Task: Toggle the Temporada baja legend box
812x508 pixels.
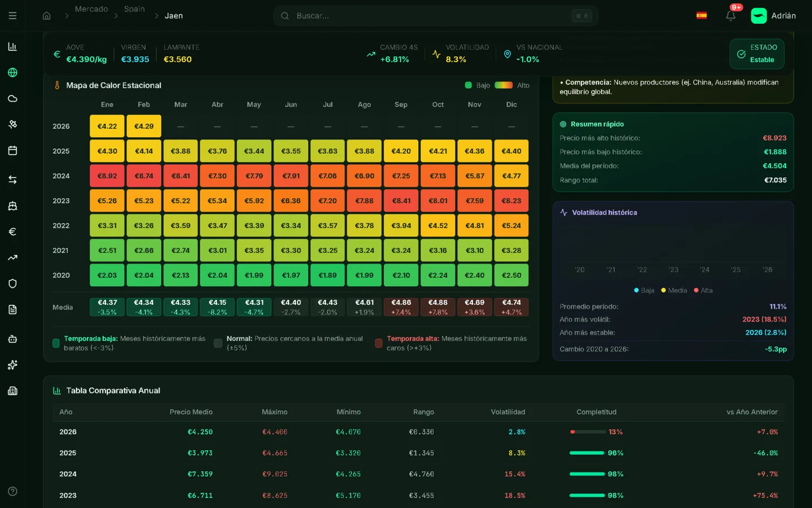Action: pyautogui.click(x=56, y=343)
